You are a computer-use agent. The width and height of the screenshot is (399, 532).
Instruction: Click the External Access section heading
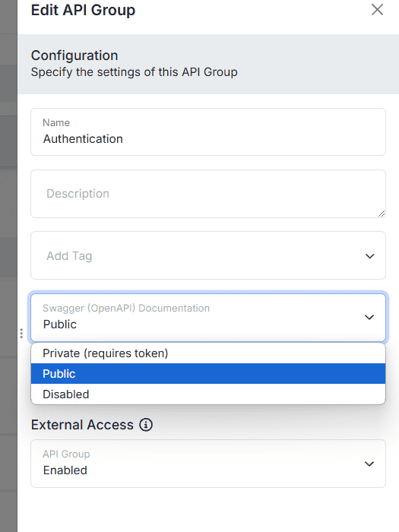[82, 425]
